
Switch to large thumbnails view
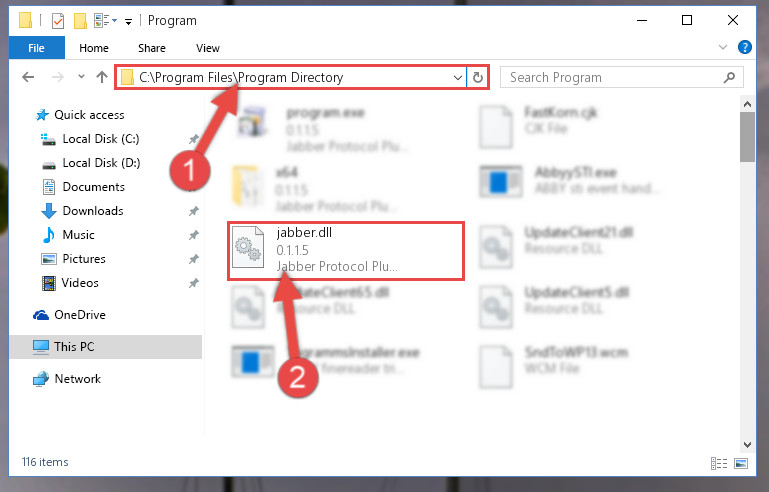[x=741, y=463]
